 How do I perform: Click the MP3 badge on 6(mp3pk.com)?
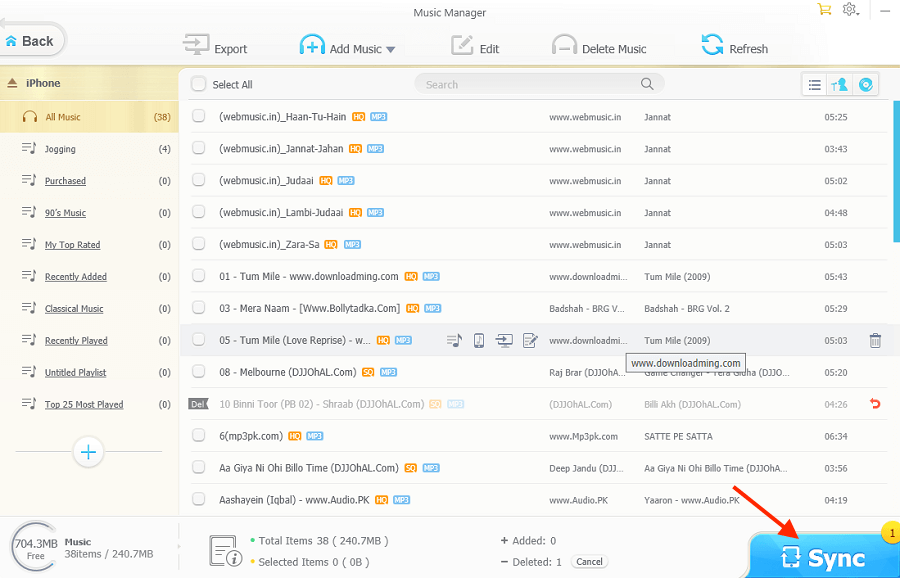click(315, 436)
